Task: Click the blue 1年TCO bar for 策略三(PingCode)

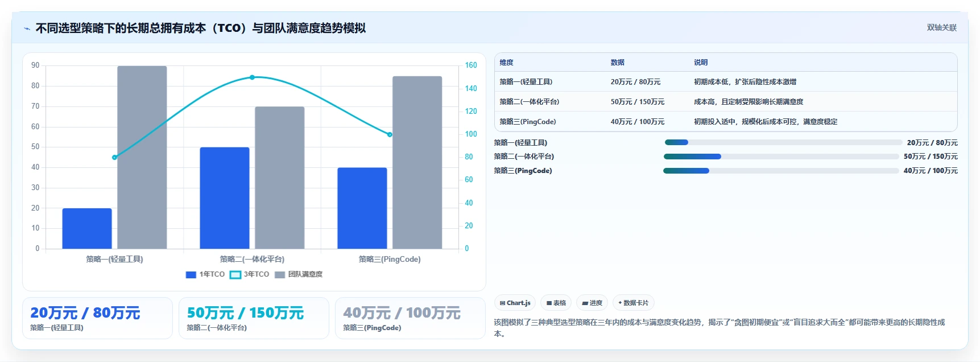Action: 362,208
